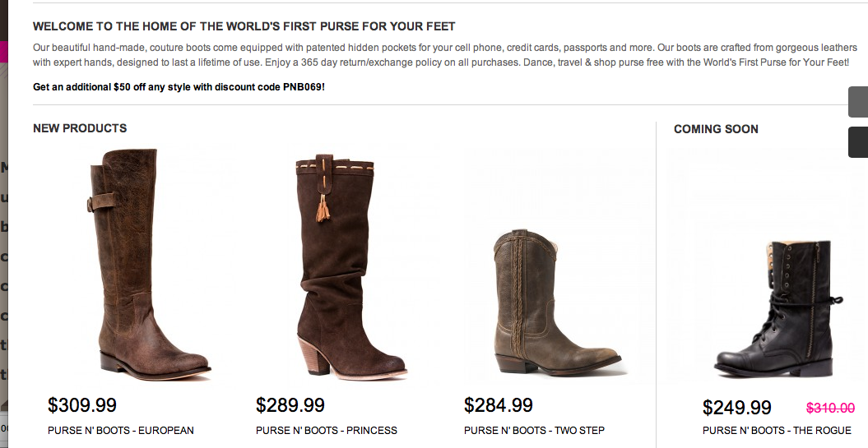Image resolution: width=868 pixels, height=448 pixels.
Task: Select the $249.99 sale price of The Rogue
Action: (737, 408)
